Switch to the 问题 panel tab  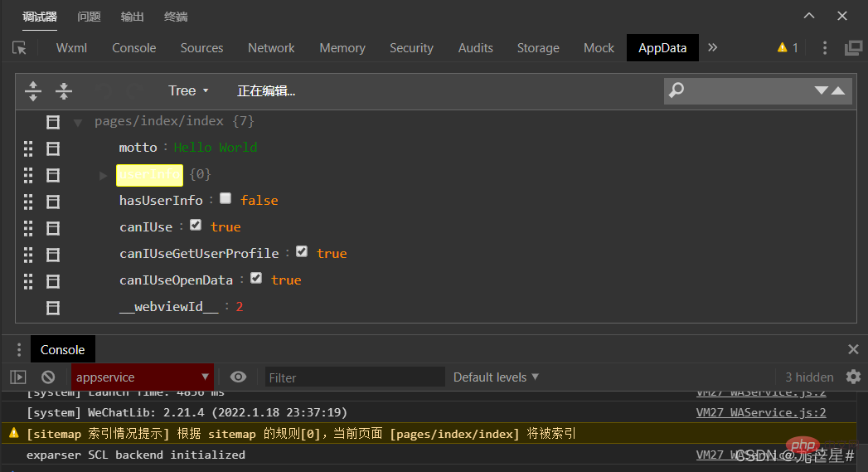[x=90, y=17]
